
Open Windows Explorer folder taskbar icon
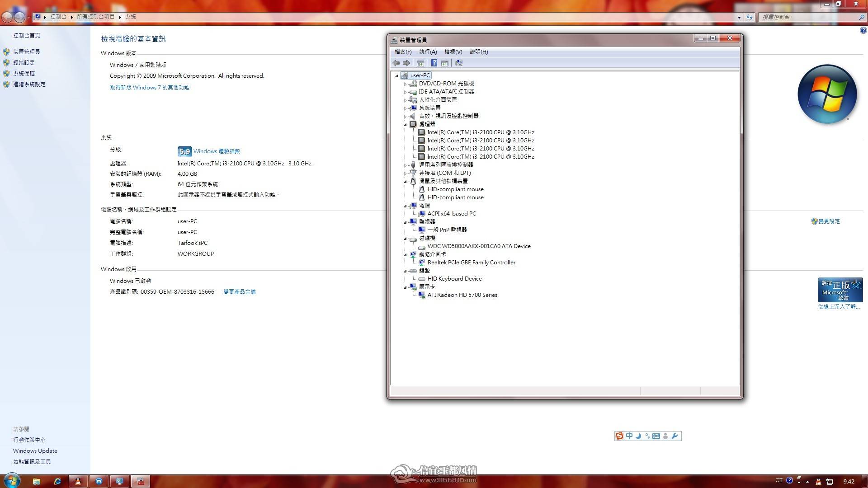point(37,481)
